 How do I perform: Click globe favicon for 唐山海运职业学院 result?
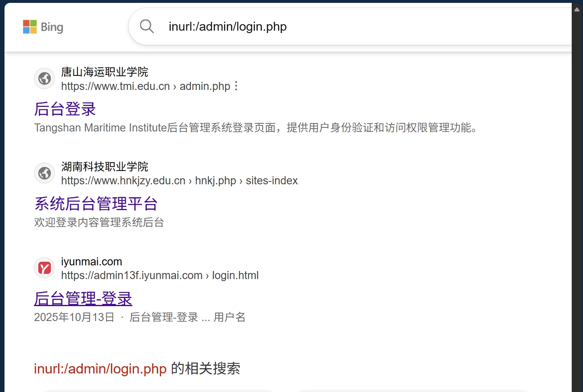[x=44, y=79]
